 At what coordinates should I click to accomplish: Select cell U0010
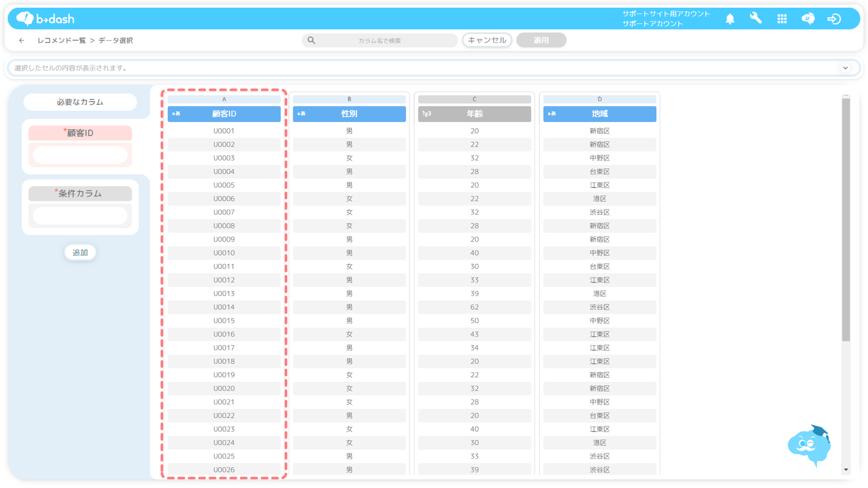pyautogui.click(x=224, y=253)
